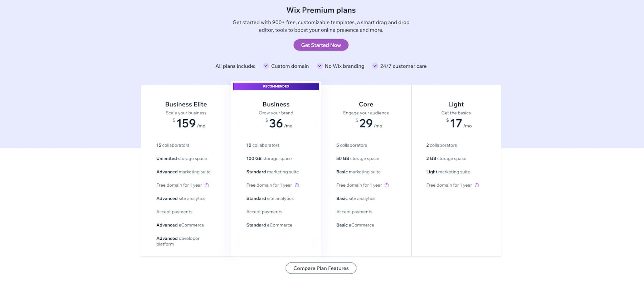Click the gift icon beside Business Elite free domain
Viewport: 644px width, 282px height.
[x=208, y=185]
